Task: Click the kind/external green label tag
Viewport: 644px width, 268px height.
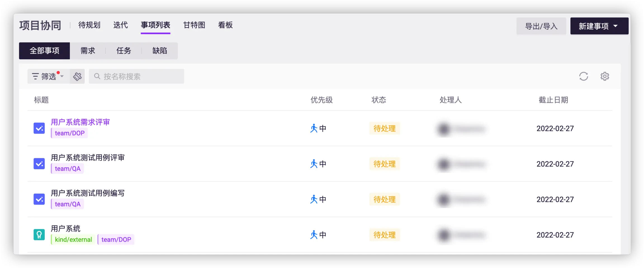Action: (73, 240)
